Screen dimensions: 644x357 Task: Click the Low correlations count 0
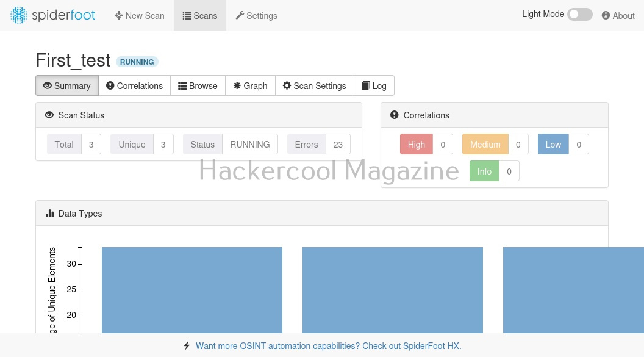(579, 144)
